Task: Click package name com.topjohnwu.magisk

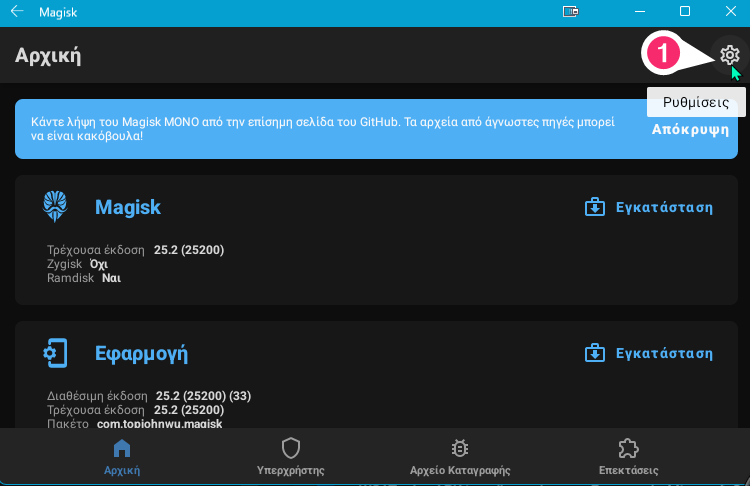Action: [x=159, y=423]
